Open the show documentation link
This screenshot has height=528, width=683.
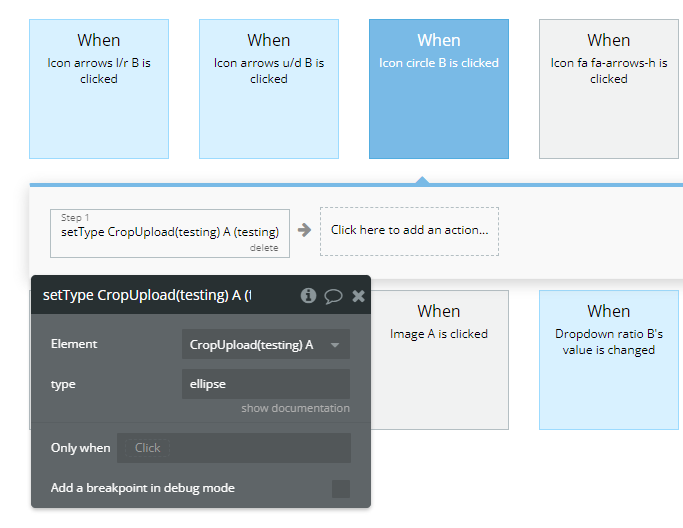coord(295,408)
